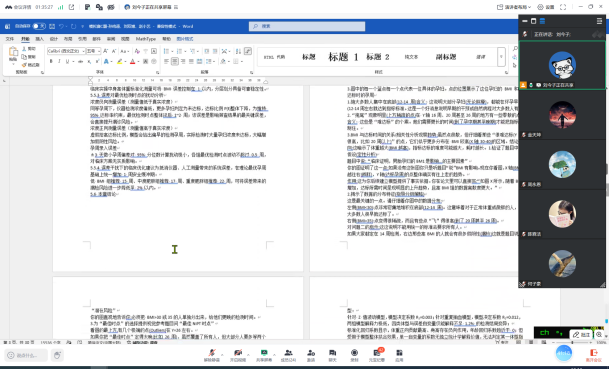609x369 pixels.
Task: Open the 布局 (Layout) ribbon tab
Action: tap(68, 39)
